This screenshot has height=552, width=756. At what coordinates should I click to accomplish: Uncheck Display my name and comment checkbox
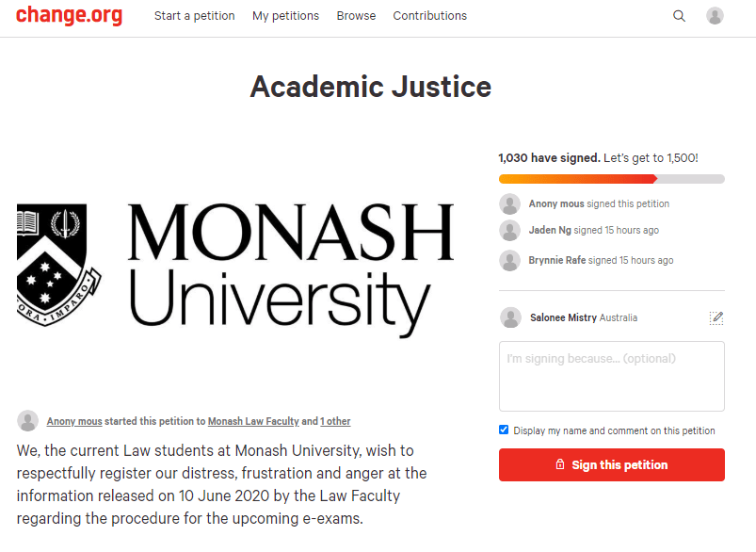click(504, 430)
